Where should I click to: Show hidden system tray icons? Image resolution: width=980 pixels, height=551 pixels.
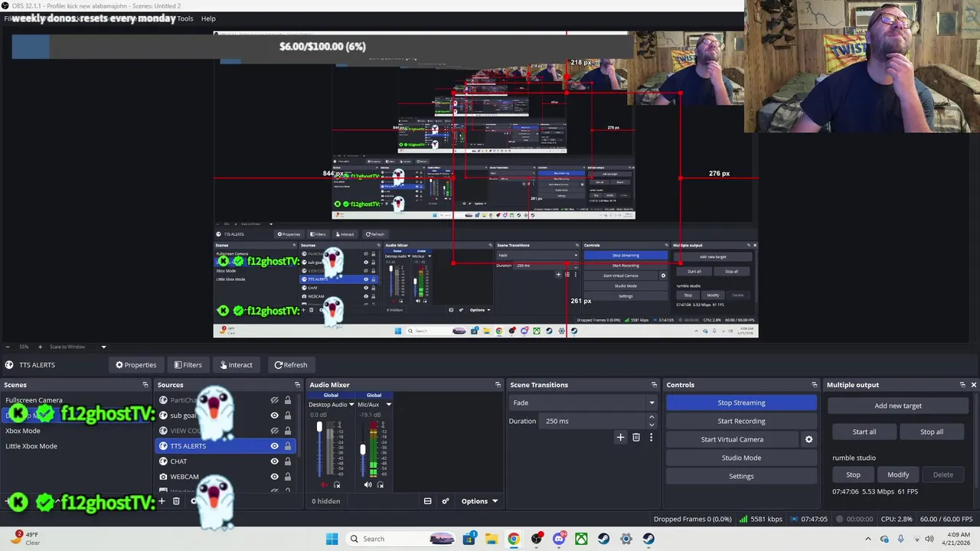click(870, 539)
